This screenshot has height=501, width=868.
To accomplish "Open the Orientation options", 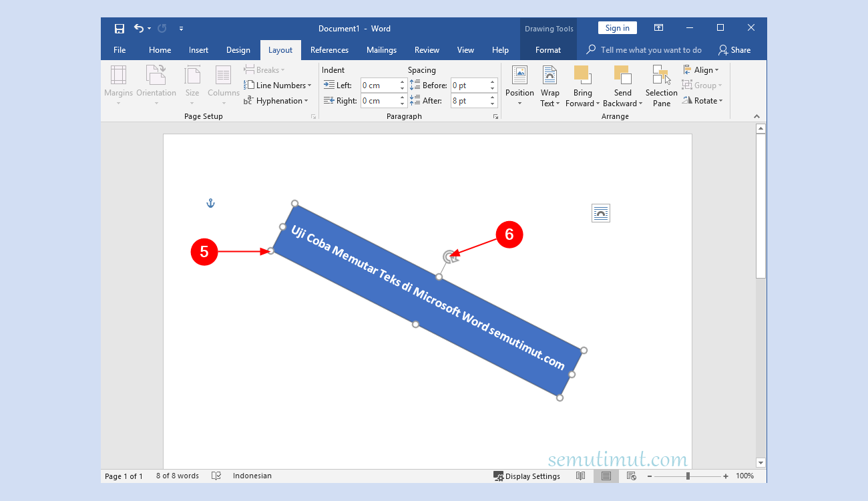I will point(156,86).
